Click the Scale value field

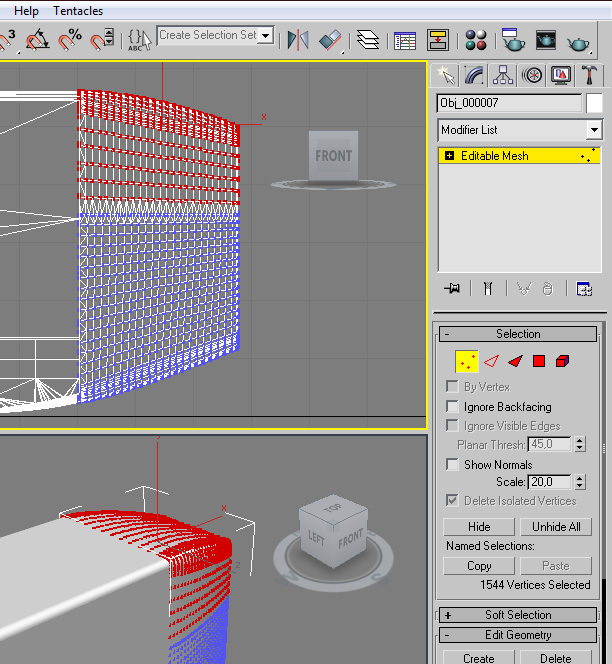pyautogui.click(x=549, y=482)
